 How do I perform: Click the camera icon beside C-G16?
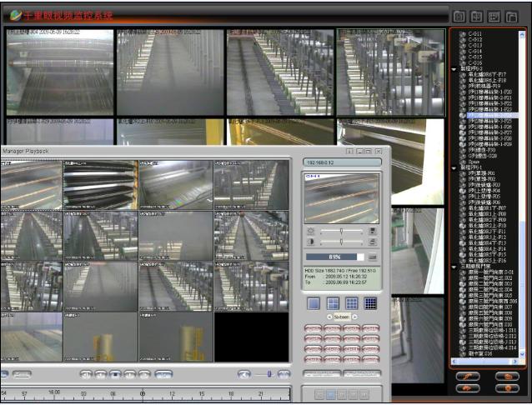tap(462, 63)
